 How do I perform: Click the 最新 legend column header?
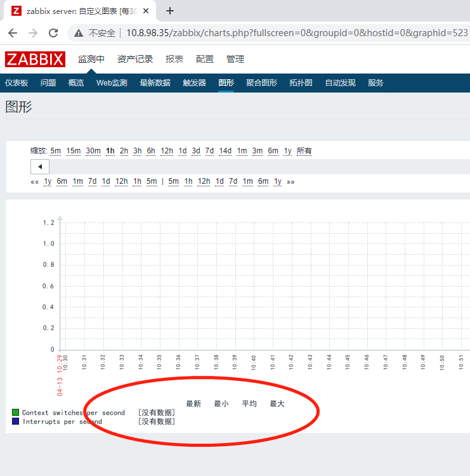[193, 404]
